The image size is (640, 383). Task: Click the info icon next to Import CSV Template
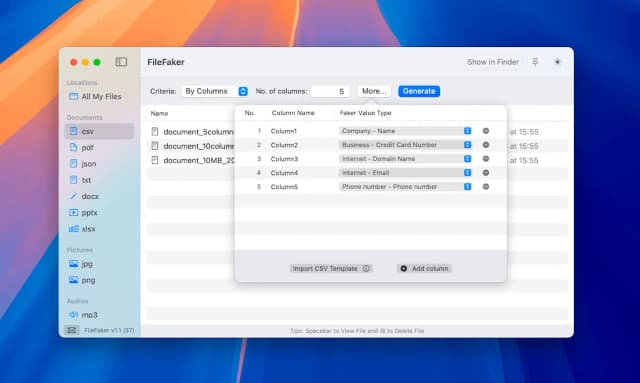366,268
